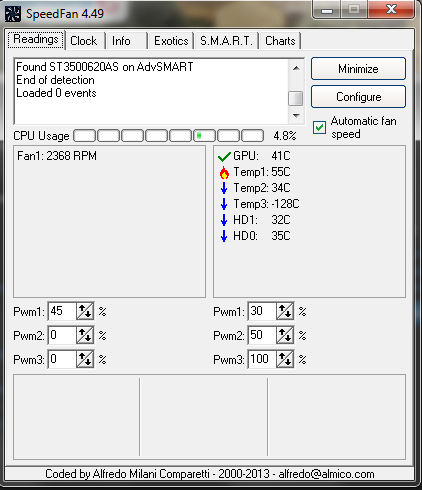Open the Charts tab

pyautogui.click(x=280, y=41)
